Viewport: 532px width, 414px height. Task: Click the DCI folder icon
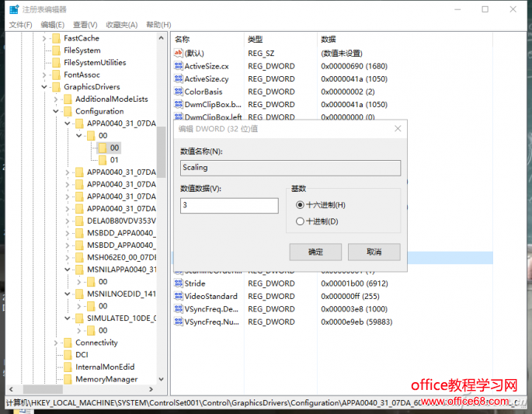(x=68, y=355)
